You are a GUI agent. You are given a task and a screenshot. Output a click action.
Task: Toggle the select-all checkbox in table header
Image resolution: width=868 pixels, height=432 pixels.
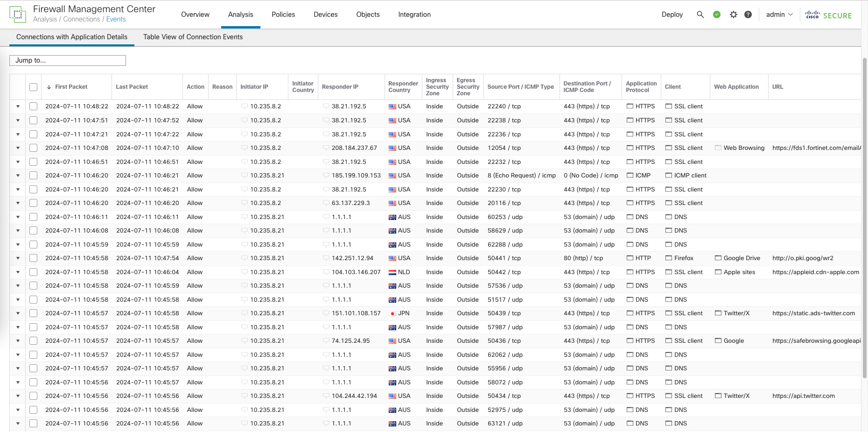coord(33,87)
